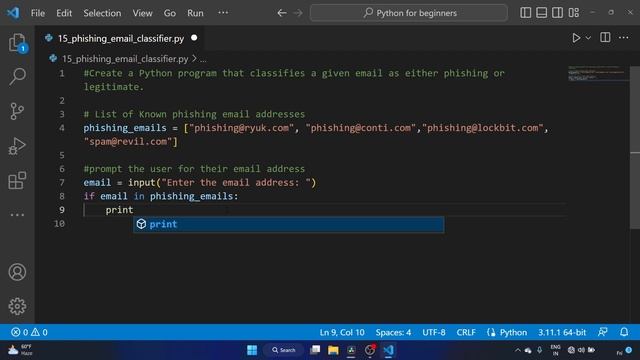The height and width of the screenshot is (360, 640).
Task: Open the weather widget on taskbar
Action: (x=20, y=350)
